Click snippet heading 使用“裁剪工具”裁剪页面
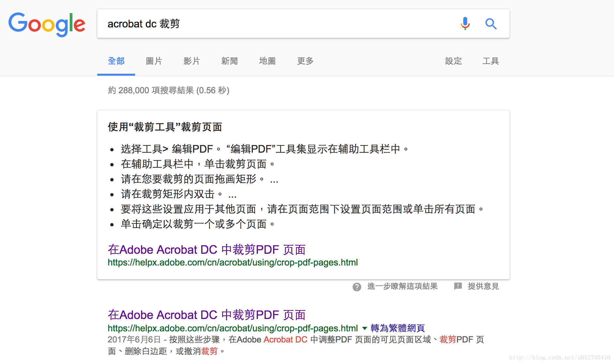This screenshot has width=614, height=364. [165, 127]
